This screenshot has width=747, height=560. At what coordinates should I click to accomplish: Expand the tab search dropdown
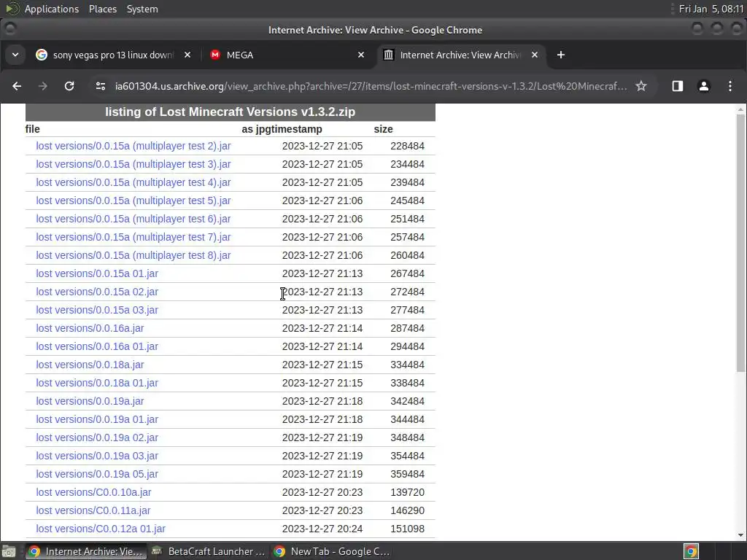pyautogui.click(x=15, y=55)
